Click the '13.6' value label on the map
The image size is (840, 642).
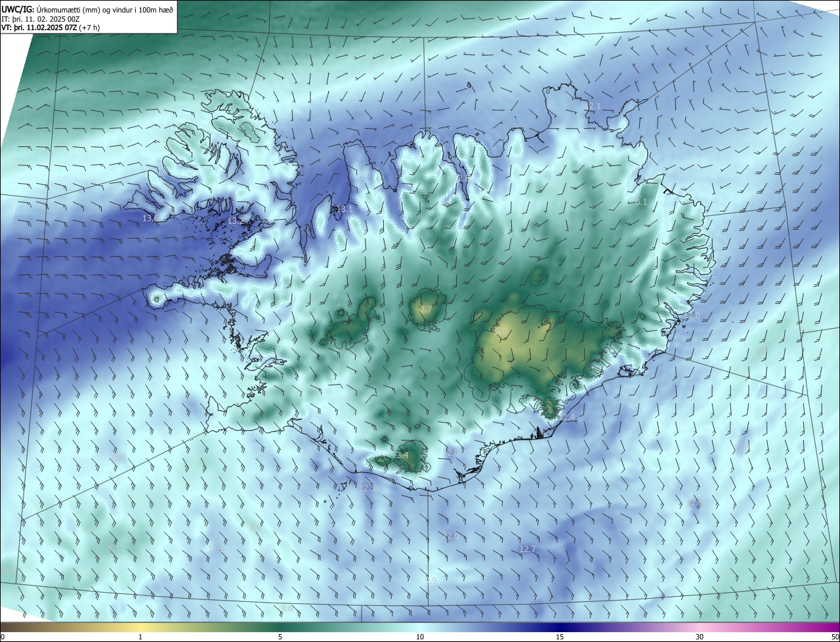150,218
